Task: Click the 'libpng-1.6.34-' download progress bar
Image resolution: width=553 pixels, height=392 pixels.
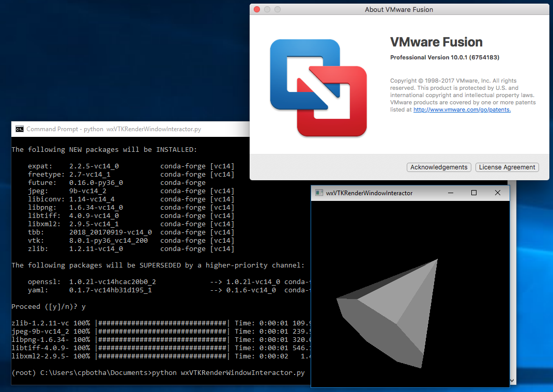Action: click(x=163, y=339)
